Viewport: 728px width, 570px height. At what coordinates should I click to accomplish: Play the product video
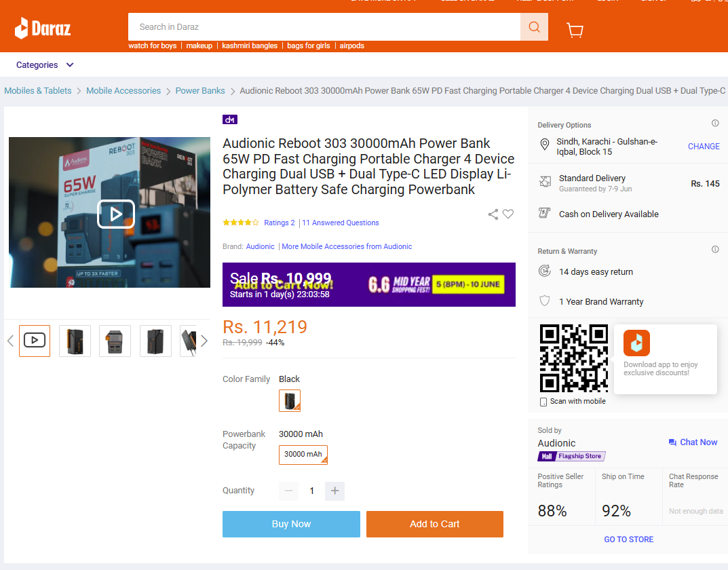(115, 214)
